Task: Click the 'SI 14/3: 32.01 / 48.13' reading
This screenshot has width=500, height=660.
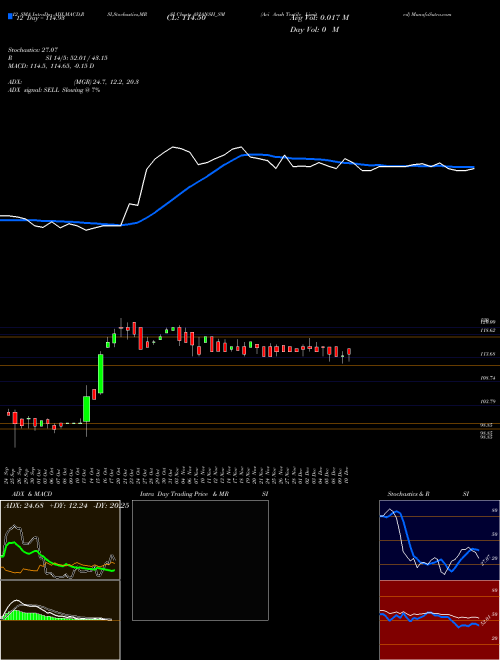Action: (77, 58)
